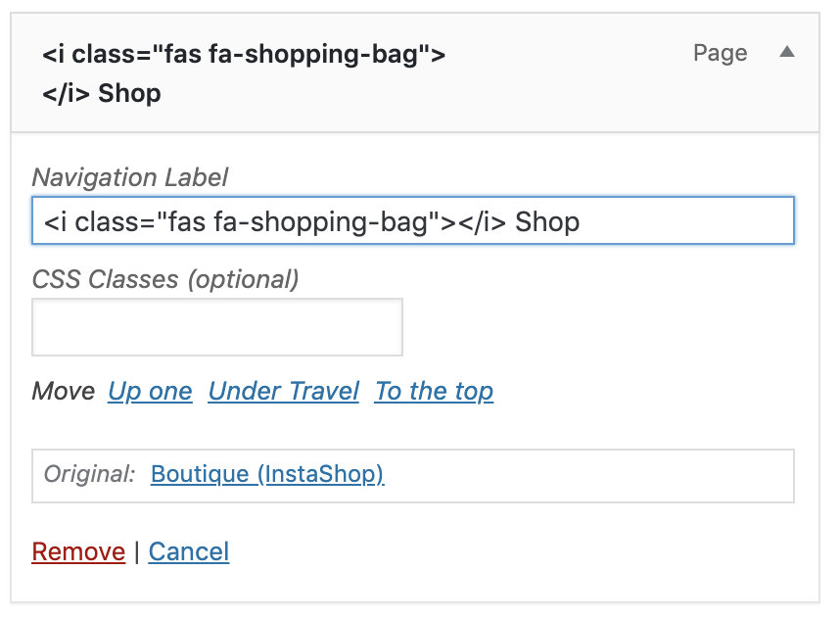Remove this menu item
This screenshot has height=619, width=840.
[x=78, y=551]
